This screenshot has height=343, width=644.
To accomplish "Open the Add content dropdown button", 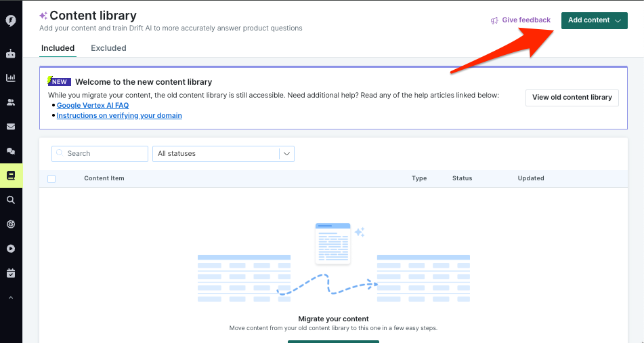I will point(595,20).
